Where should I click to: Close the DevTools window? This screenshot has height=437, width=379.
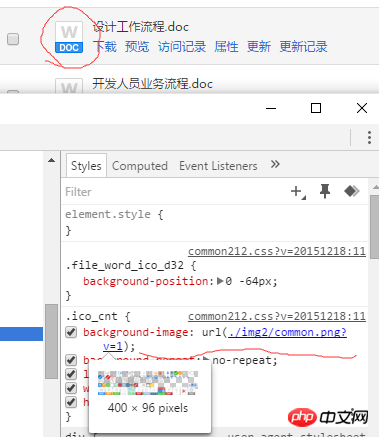362,108
